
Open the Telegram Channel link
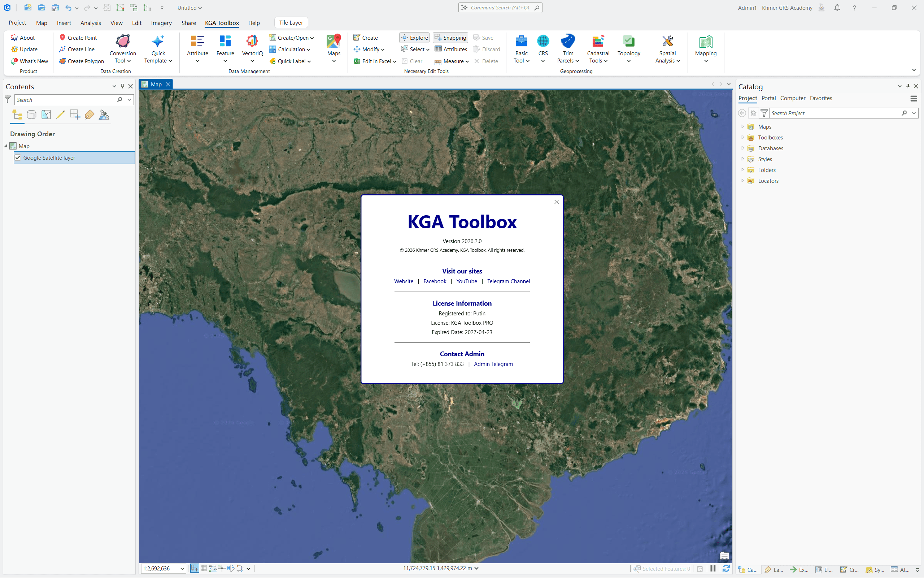pos(508,281)
